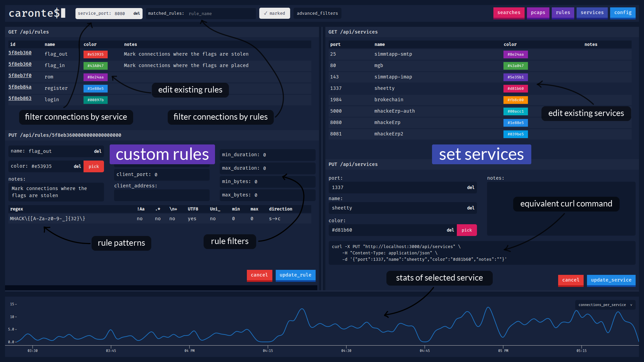The height and width of the screenshot is (362, 644).
Task: Click the #fb8c00 brokechain color badge
Action: pyautogui.click(x=515, y=100)
